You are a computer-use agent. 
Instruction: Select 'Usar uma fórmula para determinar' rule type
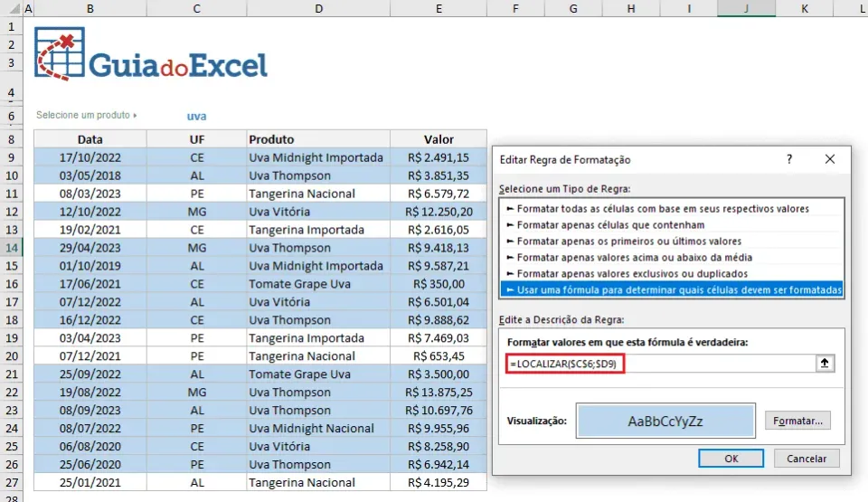coord(672,289)
